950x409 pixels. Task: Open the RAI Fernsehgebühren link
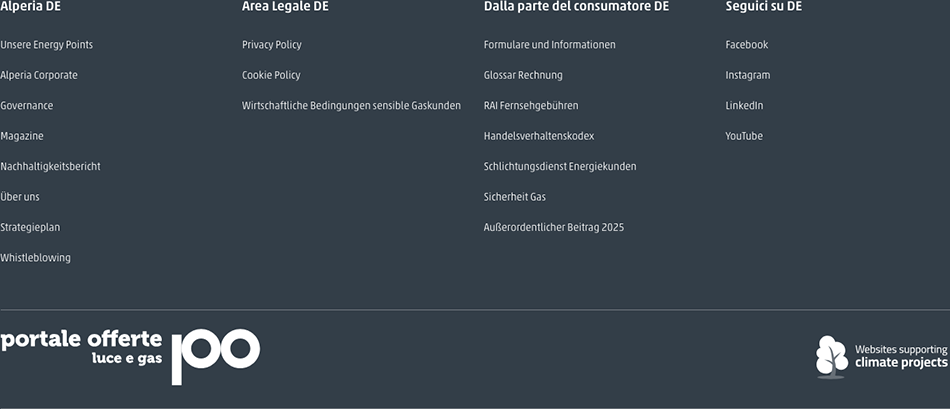click(531, 105)
